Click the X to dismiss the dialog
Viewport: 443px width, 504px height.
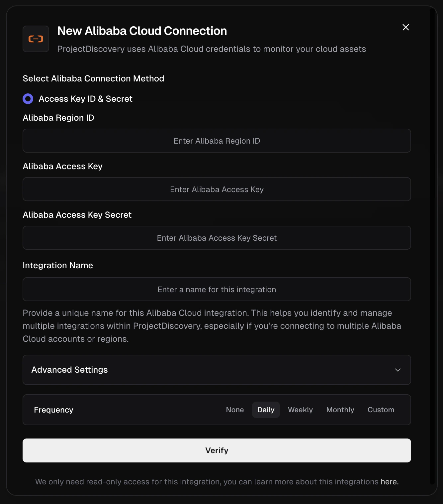point(405,27)
